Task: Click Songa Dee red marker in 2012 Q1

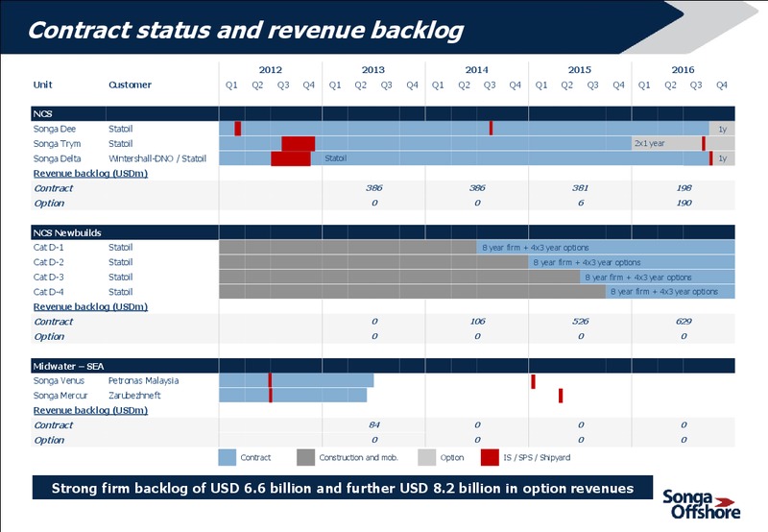Action: (237, 129)
